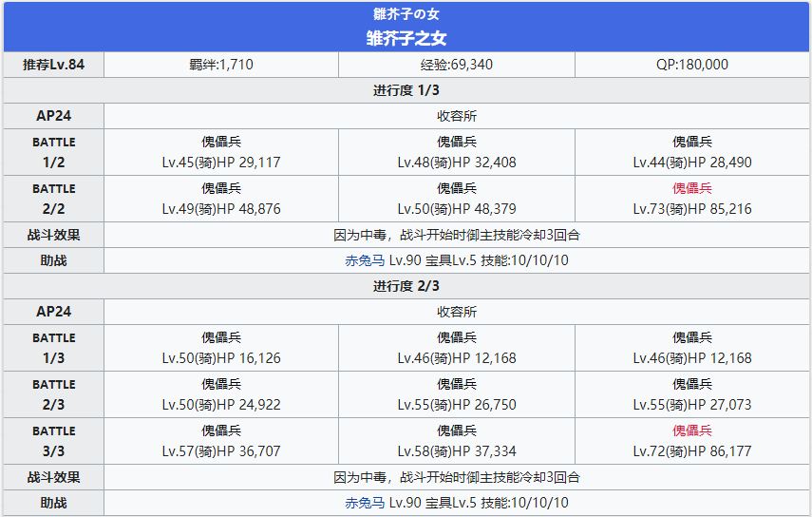Click 收容所 in the 进行度 2/3 section

tap(457, 312)
